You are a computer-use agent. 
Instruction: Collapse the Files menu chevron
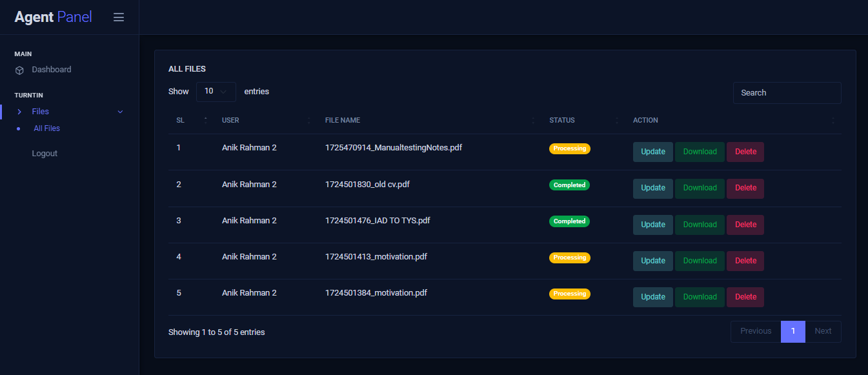120,112
